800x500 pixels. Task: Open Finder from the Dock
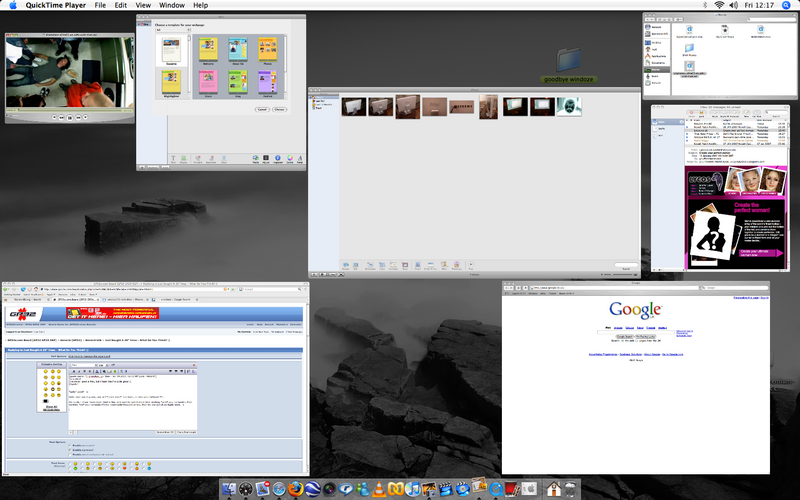(231, 489)
